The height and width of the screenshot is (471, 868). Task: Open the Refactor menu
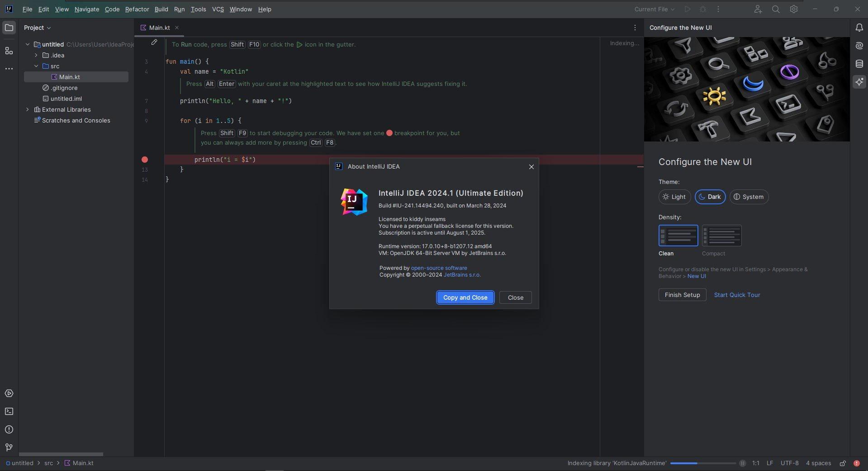pyautogui.click(x=137, y=9)
